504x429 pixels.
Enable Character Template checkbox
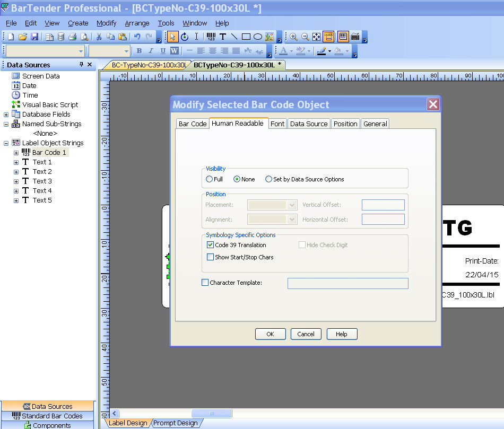click(x=205, y=283)
